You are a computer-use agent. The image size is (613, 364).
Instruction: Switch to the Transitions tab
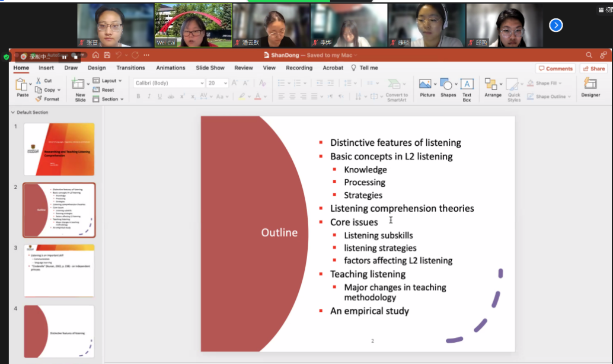click(130, 68)
